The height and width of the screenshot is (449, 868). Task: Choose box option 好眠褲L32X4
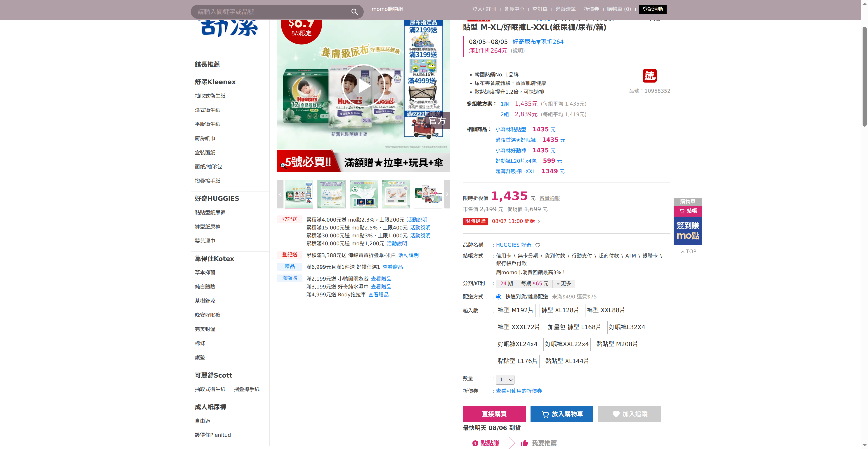tap(627, 327)
